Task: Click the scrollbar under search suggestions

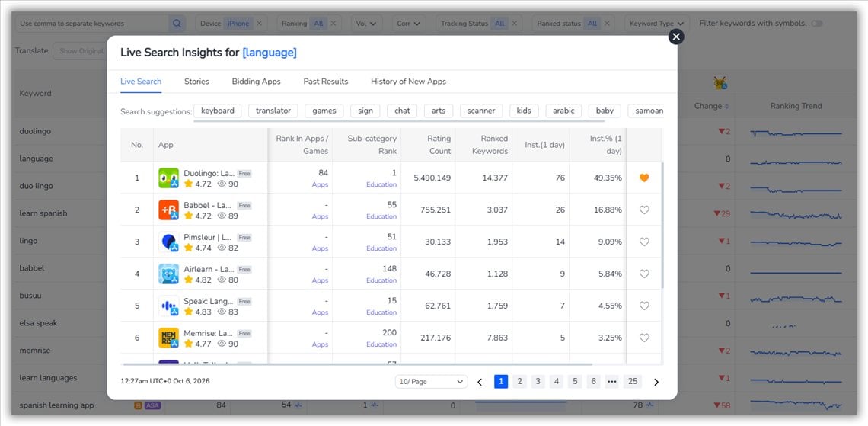Action: (x=399, y=120)
